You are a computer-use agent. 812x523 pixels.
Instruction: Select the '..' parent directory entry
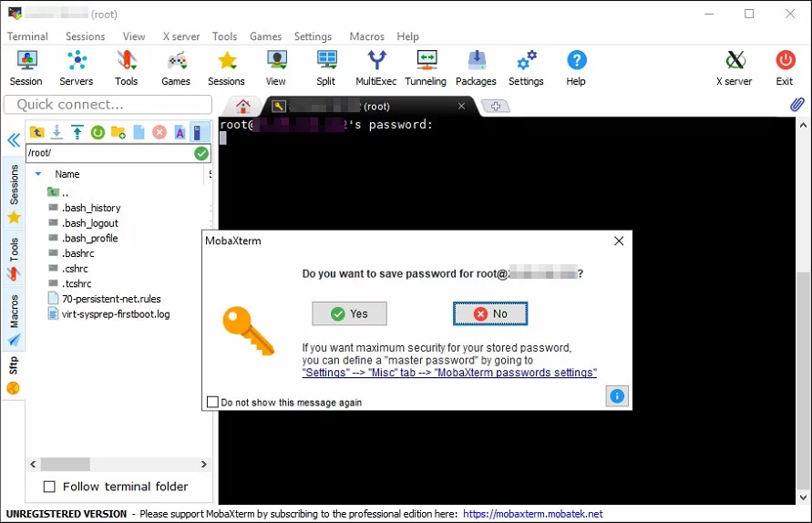tap(57, 192)
